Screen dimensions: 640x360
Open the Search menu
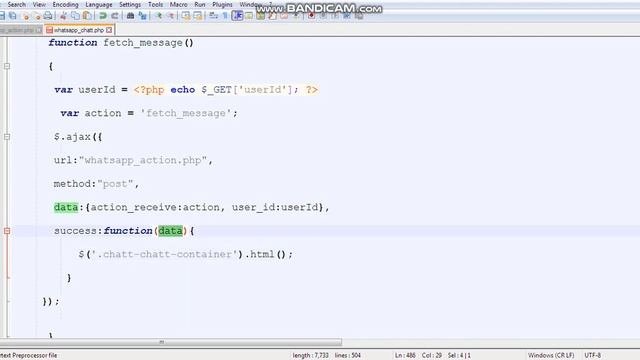pyautogui.click(x=16, y=4)
